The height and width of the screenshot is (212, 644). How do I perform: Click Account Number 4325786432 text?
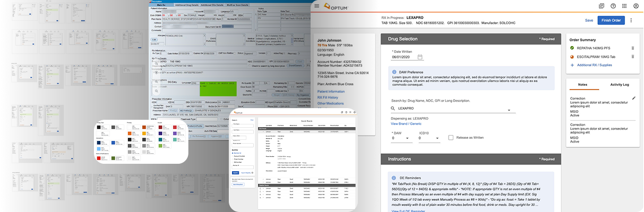pos(340,61)
